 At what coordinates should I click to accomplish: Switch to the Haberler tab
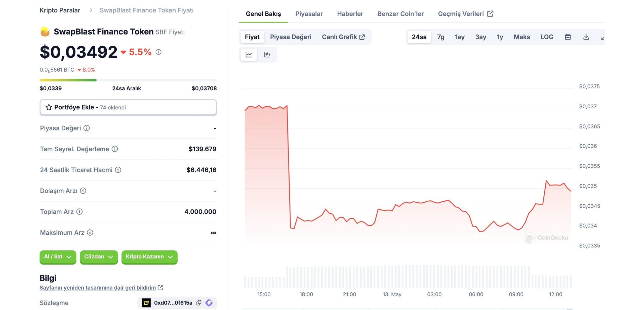[x=350, y=14]
